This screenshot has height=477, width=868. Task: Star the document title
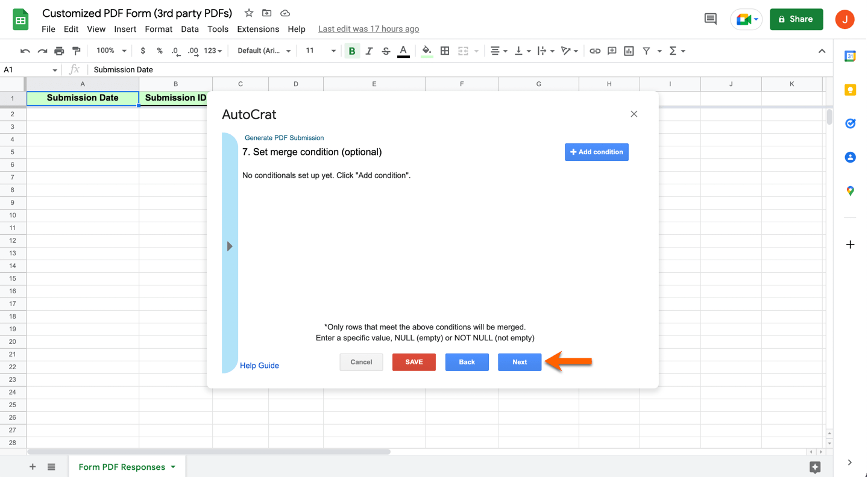(x=249, y=13)
